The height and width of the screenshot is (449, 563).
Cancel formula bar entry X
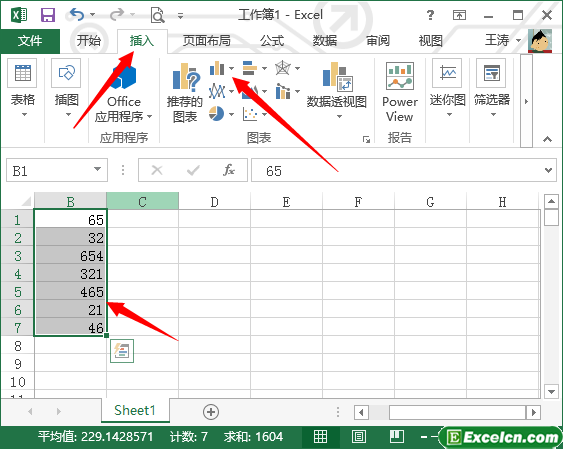click(157, 170)
